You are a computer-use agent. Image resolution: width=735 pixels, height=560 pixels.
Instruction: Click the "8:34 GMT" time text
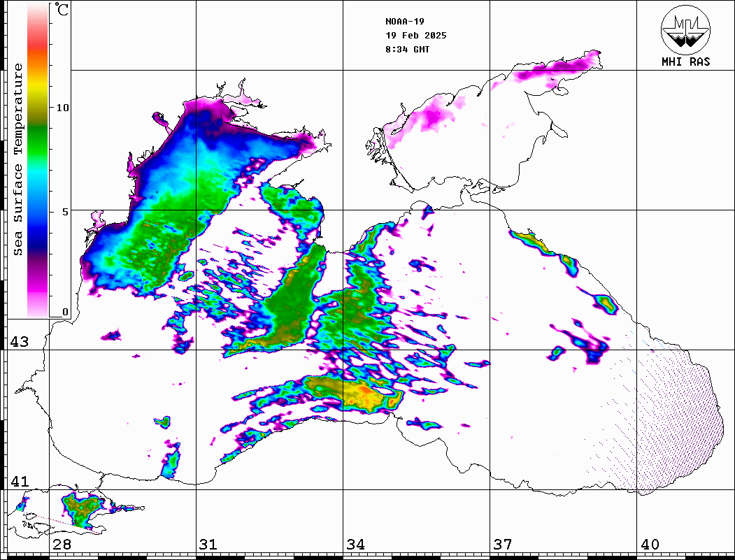point(407,50)
